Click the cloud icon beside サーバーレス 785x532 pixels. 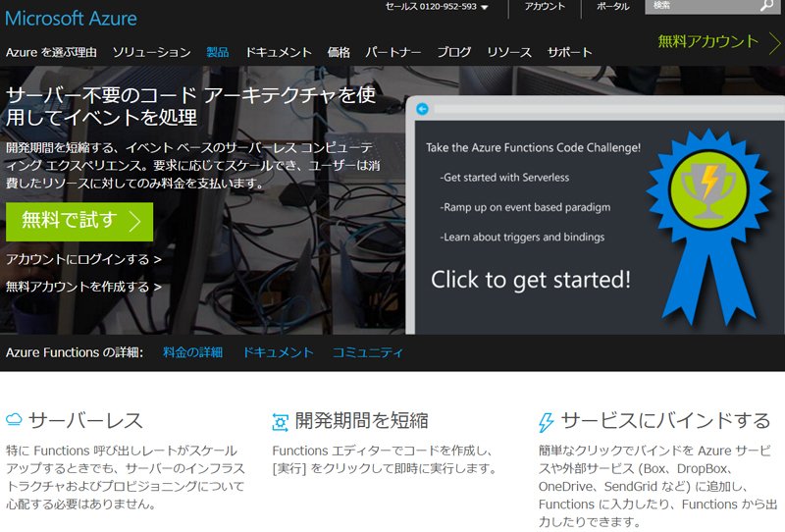tap(14, 419)
